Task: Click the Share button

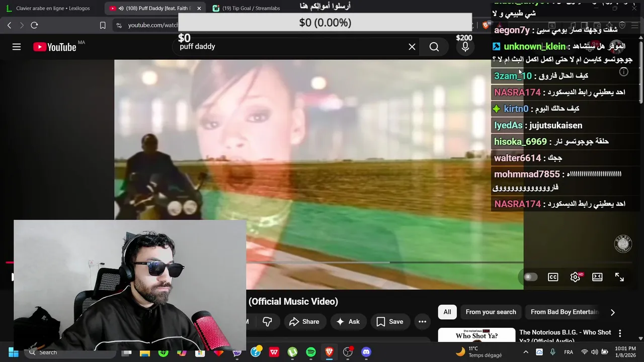Action: (x=304, y=322)
